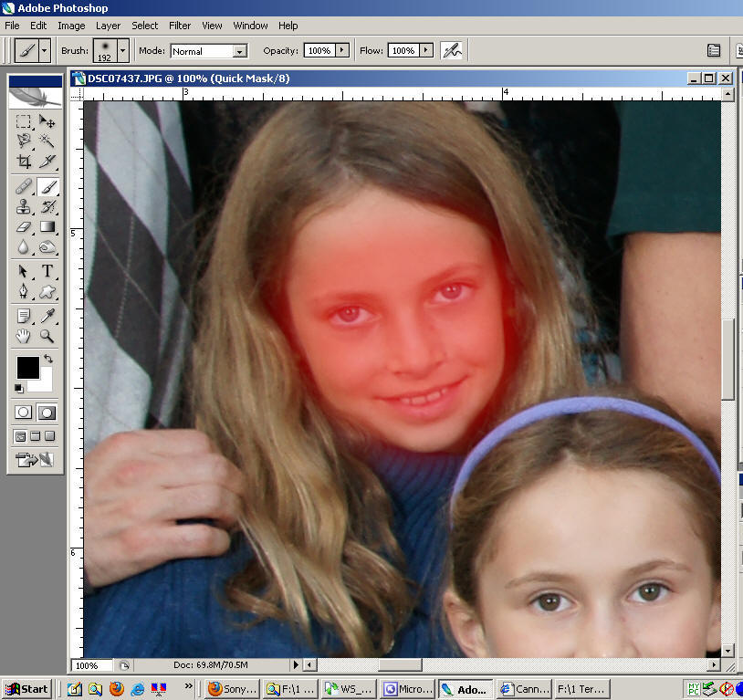Click the black foreground color swatch
The width and height of the screenshot is (743, 700).
click(x=27, y=367)
